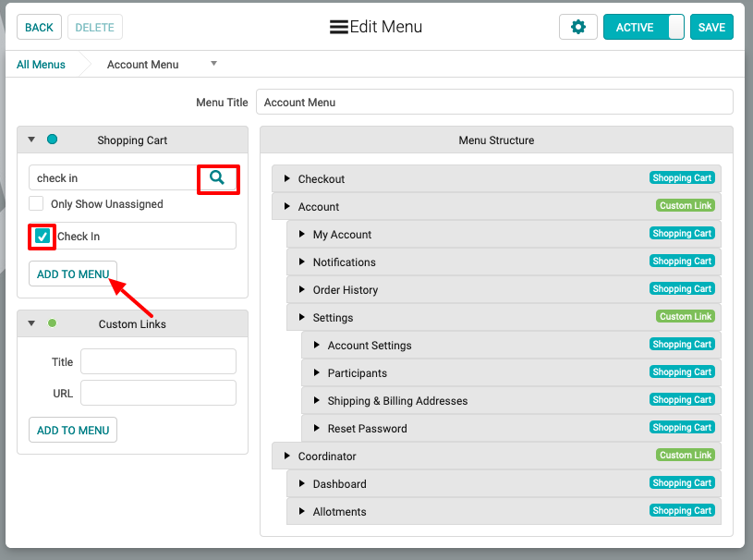Click the Shopping Cart tag on Participants
The height and width of the screenshot is (560, 753).
682,371
